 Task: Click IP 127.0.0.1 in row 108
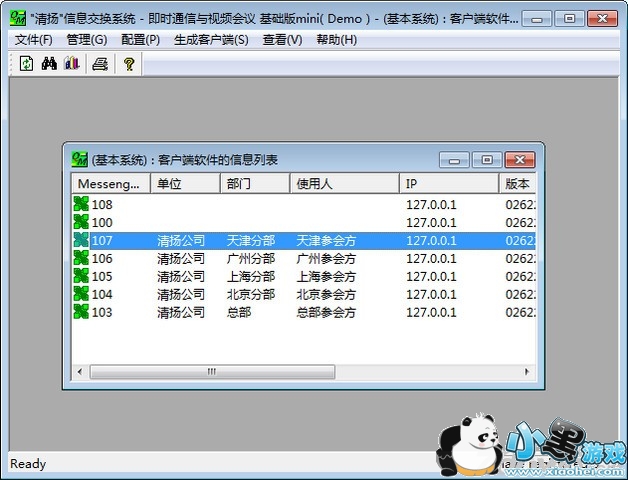coord(431,204)
